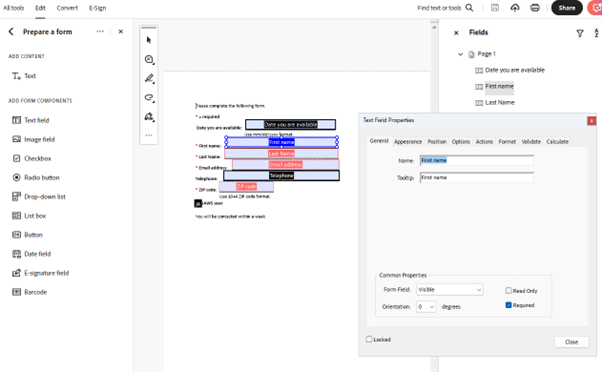
Task: Add a Barcode component
Action: [x=30, y=292]
